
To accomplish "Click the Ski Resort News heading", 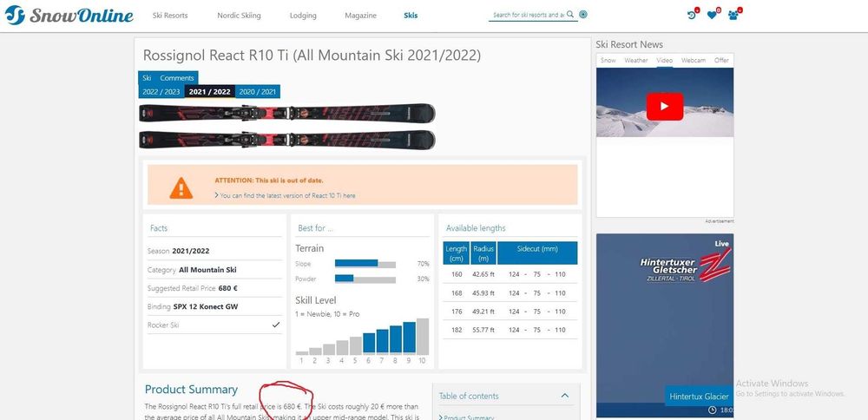I will point(629,44).
